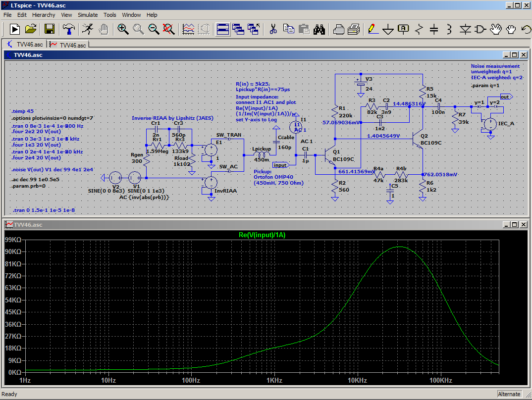Select the Resistor tool in the toolbar

click(x=419, y=29)
